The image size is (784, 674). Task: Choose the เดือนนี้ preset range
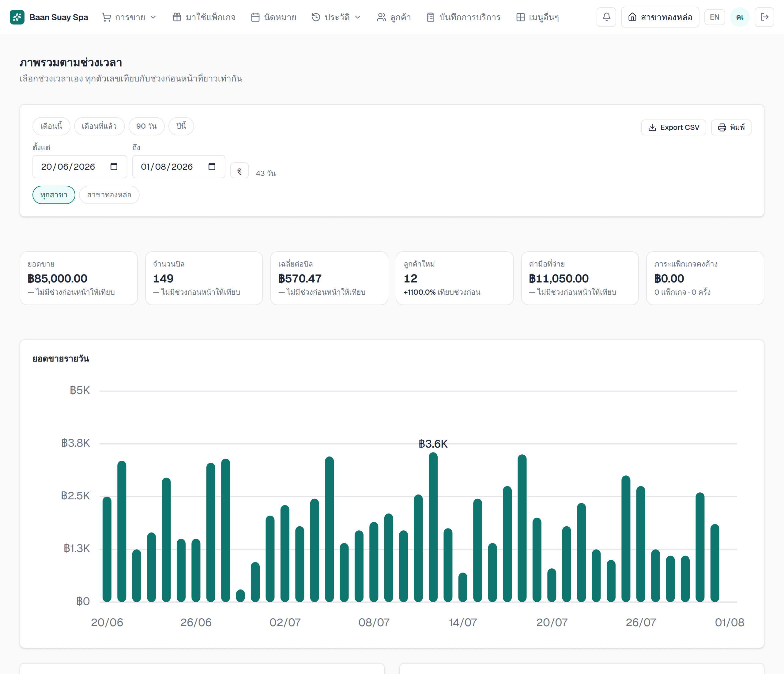(51, 126)
